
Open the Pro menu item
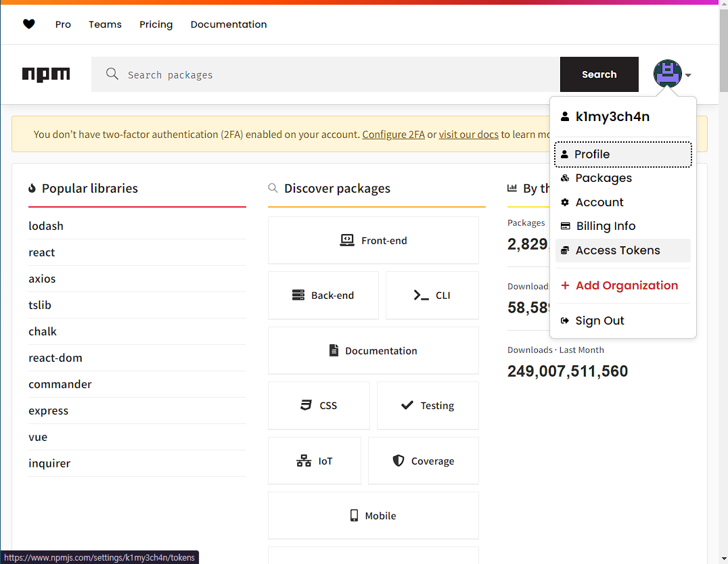(63, 24)
